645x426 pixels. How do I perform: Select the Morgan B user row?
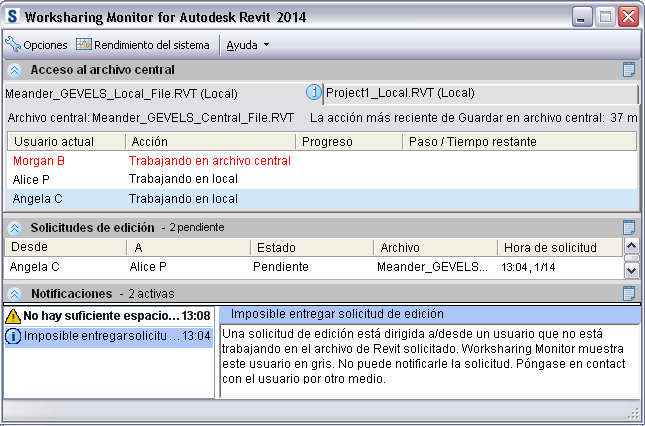[322, 161]
